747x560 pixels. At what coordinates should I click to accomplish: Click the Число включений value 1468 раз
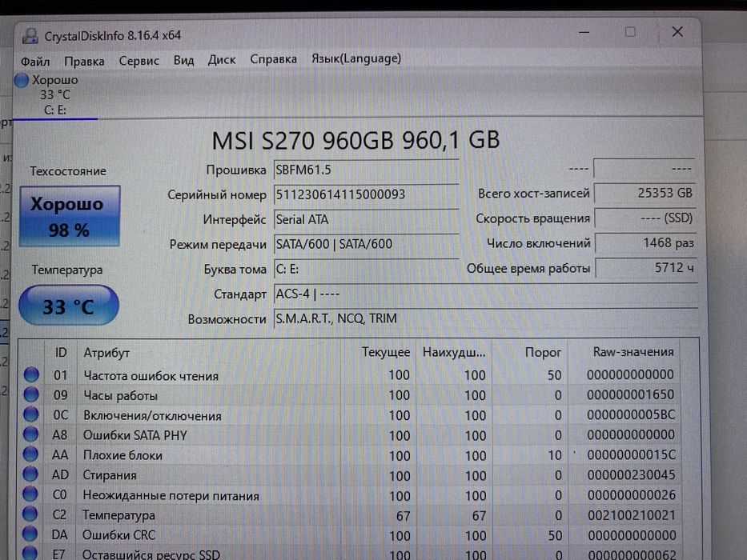[x=645, y=243]
